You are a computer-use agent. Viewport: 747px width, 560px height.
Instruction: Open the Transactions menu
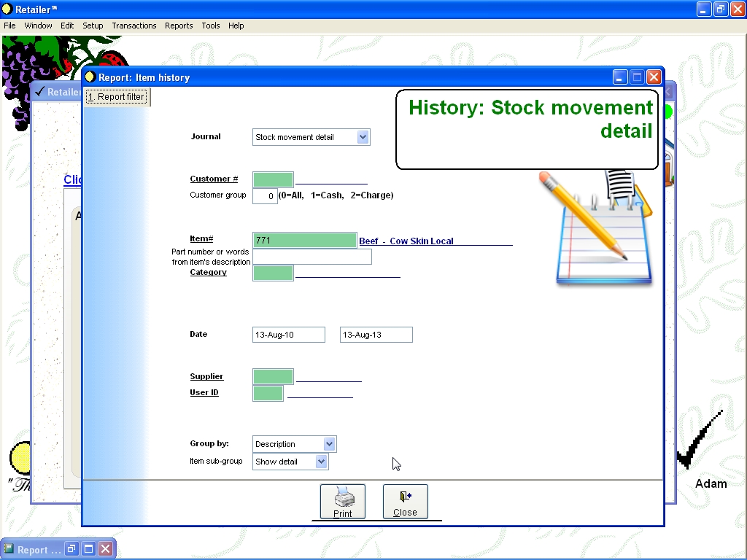click(133, 26)
